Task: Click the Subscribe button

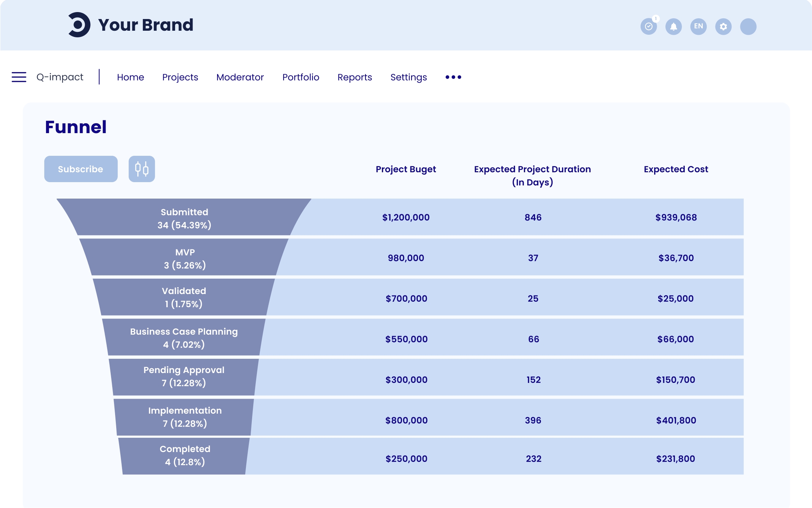Action: pos(81,169)
